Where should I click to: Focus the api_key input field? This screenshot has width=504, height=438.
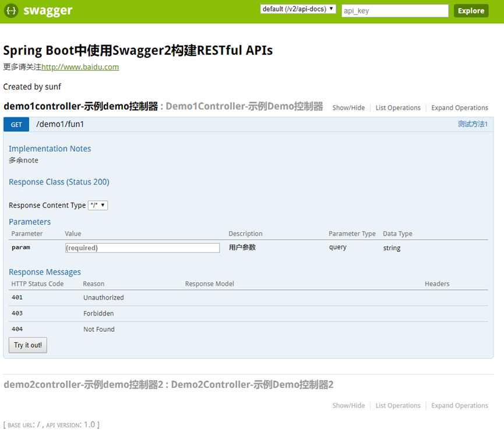394,10
